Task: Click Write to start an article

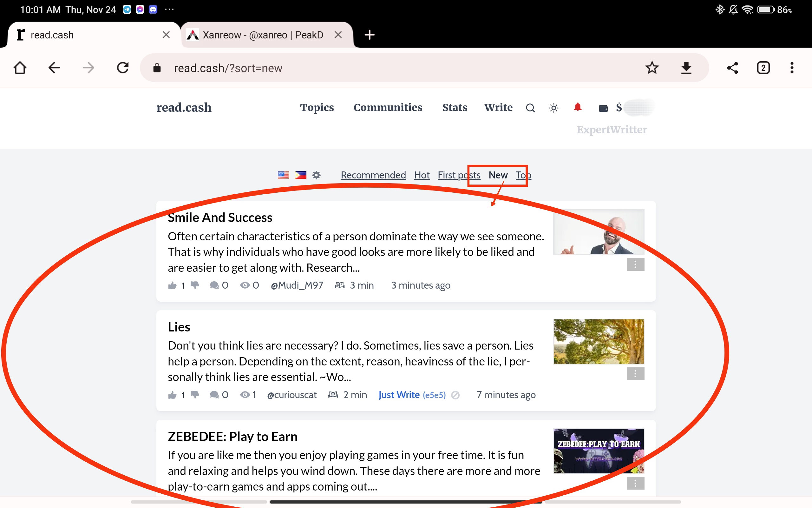Action: coord(498,108)
